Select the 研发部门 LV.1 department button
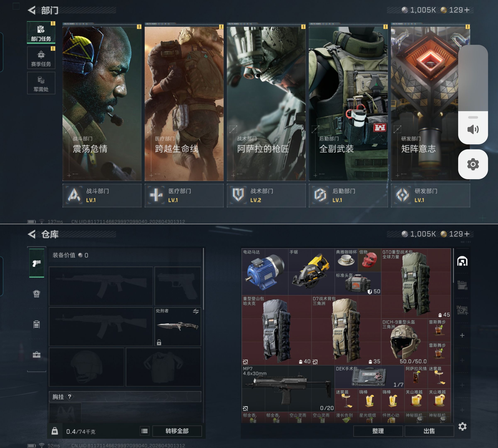The image size is (498, 448). click(430, 195)
